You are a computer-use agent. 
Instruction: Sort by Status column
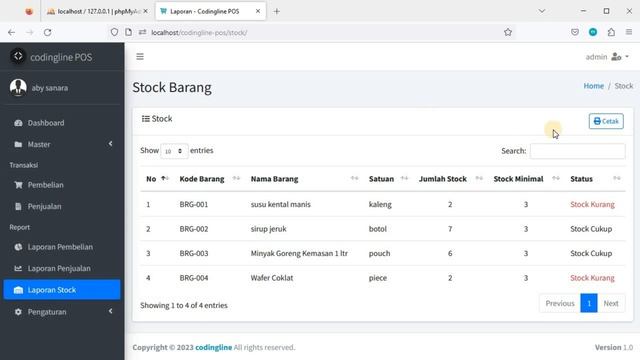[595, 179]
